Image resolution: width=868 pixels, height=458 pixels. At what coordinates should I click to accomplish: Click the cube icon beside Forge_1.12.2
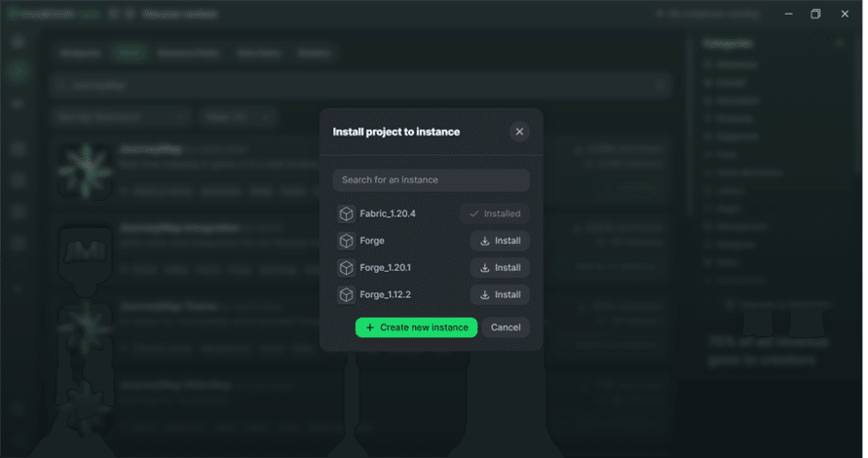(x=346, y=294)
